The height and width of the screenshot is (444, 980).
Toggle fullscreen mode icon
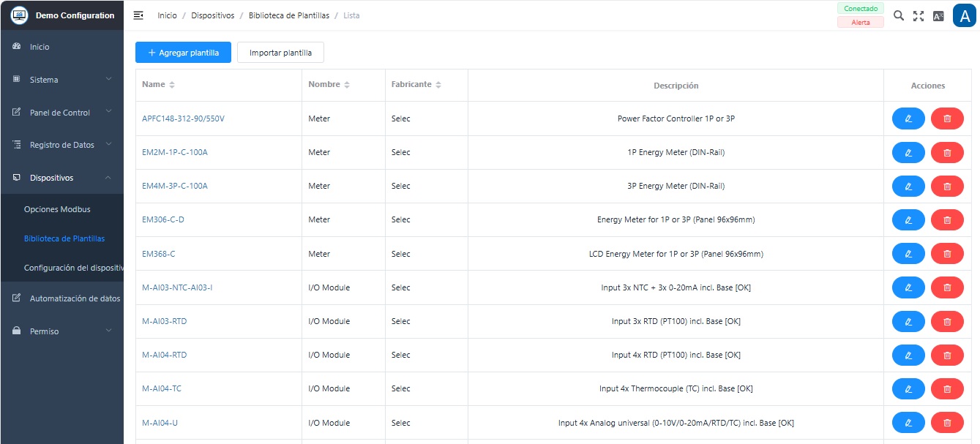(x=919, y=15)
